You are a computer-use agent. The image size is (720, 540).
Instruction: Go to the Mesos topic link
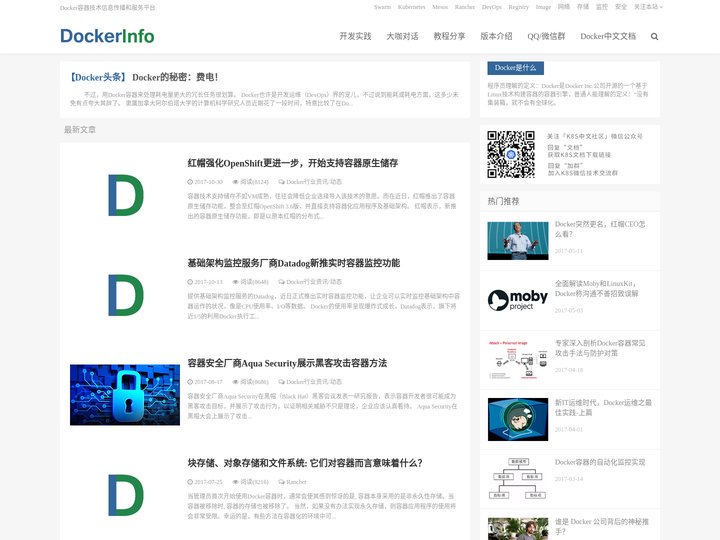(440, 7)
